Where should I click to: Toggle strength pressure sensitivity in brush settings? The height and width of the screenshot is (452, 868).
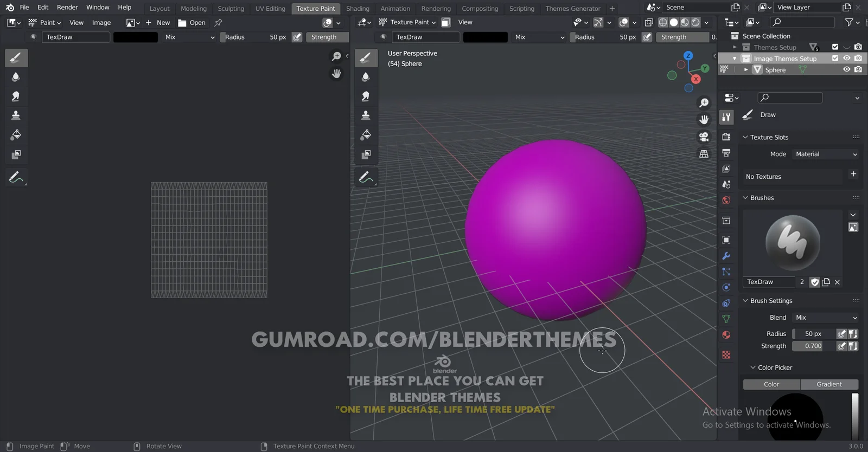click(841, 346)
